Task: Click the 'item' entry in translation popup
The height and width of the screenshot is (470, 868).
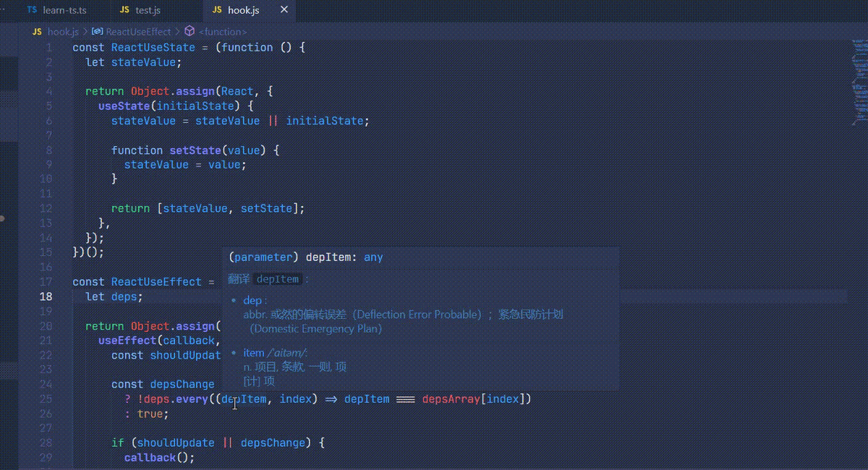Action: [254, 353]
